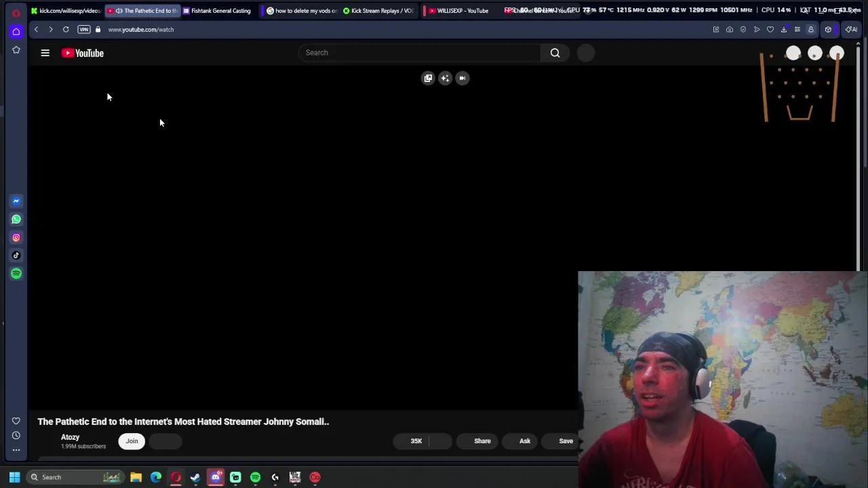Open the Opera sidebar home icon
This screenshot has height=488, width=868.
pyautogui.click(x=16, y=31)
